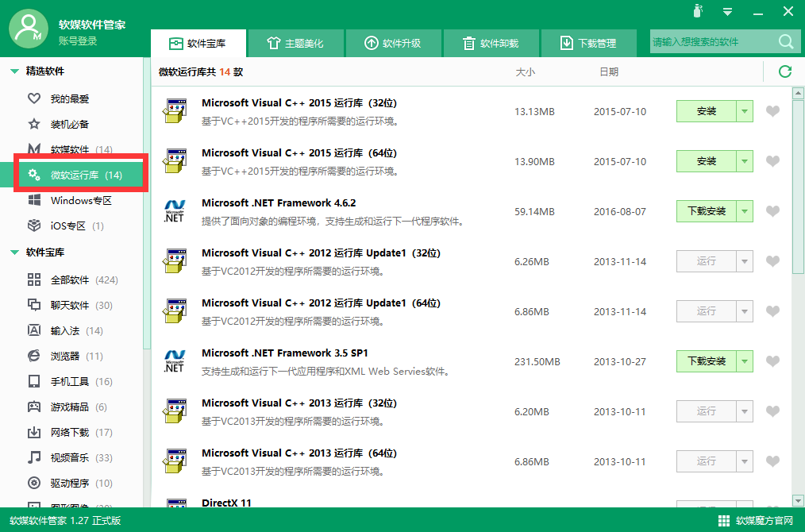The width and height of the screenshot is (805, 532).
Task: Favorite .NET Framework 3.5 SP1 with heart
Action: click(772, 361)
